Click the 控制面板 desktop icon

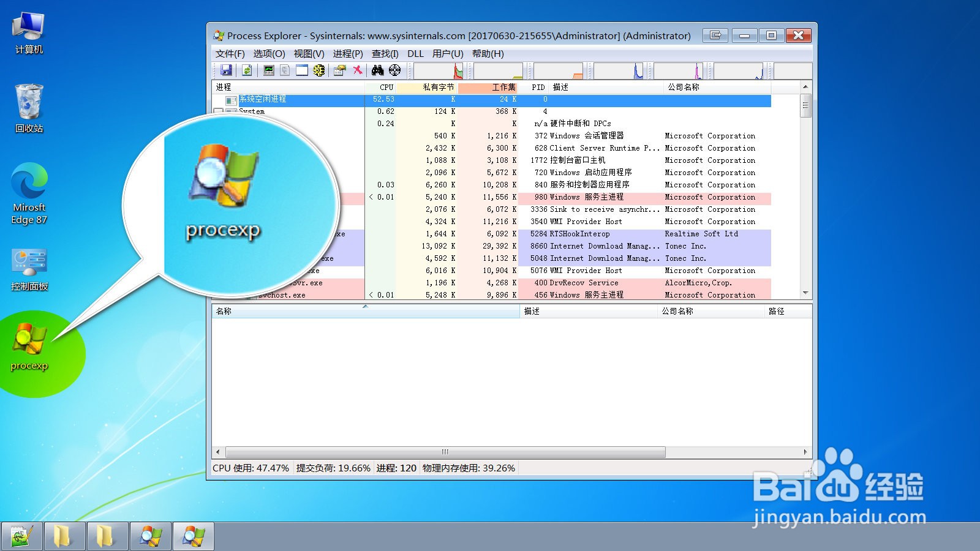coord(29,270)
